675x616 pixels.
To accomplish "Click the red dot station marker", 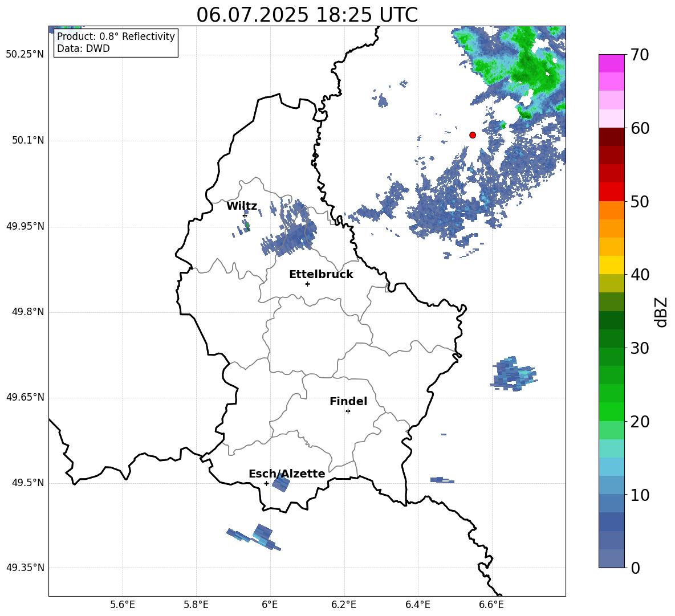I will [x=473, y=135].
